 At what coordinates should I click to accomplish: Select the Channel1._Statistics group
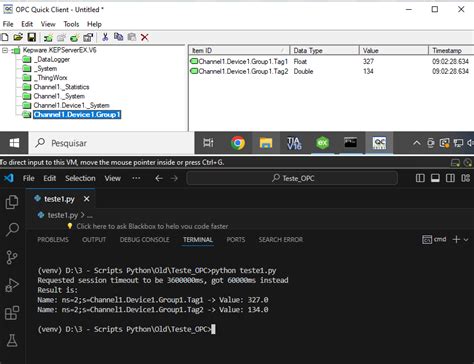point(61,87)
